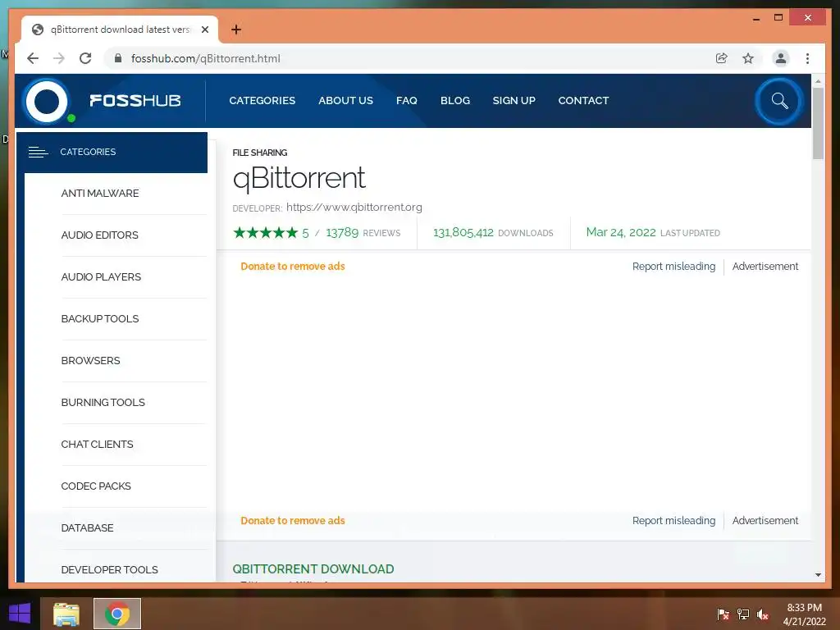Open ABOUT US in the top navigation
This screenshot has height=630, width=840.
[x=345, y=101]
